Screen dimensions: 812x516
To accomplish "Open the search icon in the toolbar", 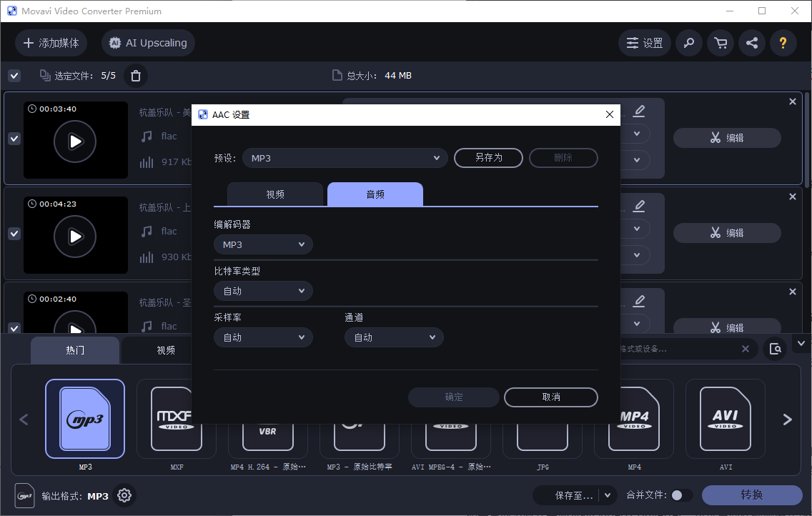I will 689,43.
